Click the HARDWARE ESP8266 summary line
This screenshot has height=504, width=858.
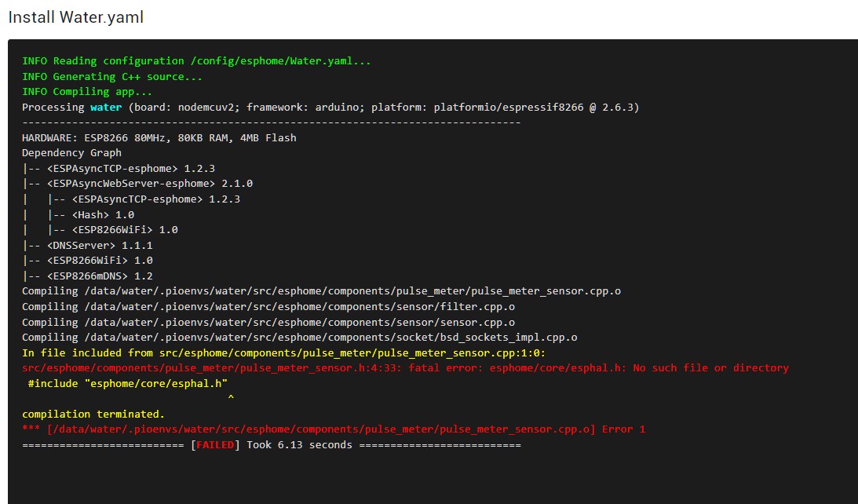[x=158, y=137]
